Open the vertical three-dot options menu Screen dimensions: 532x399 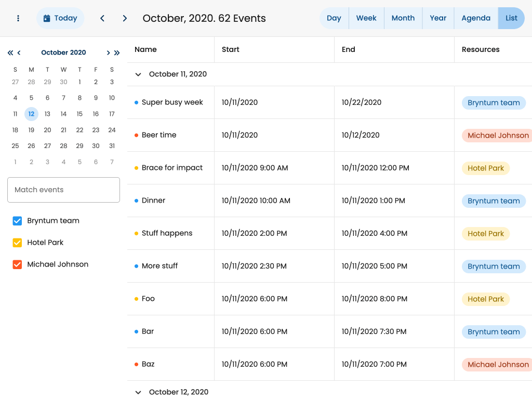click(18, 18)
